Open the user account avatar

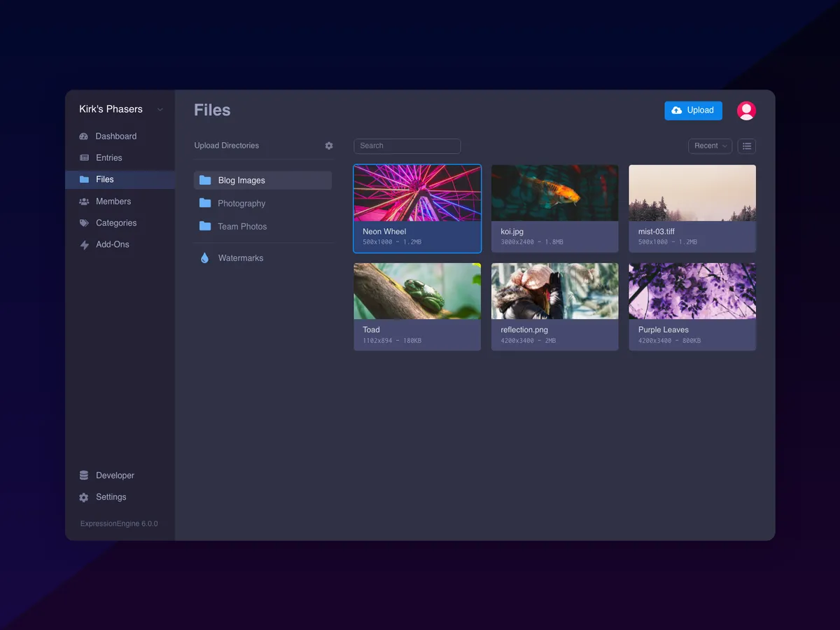click(x=746, y=110)
